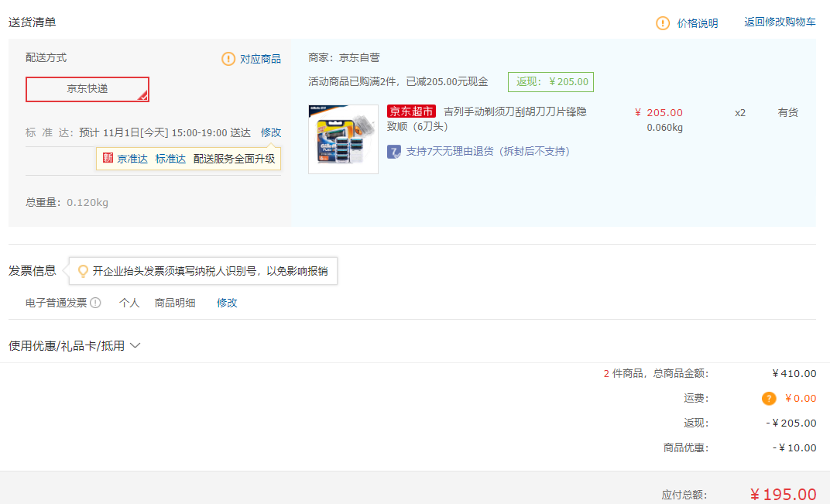Return to cart via 返回修改购物车

point(780,22)
